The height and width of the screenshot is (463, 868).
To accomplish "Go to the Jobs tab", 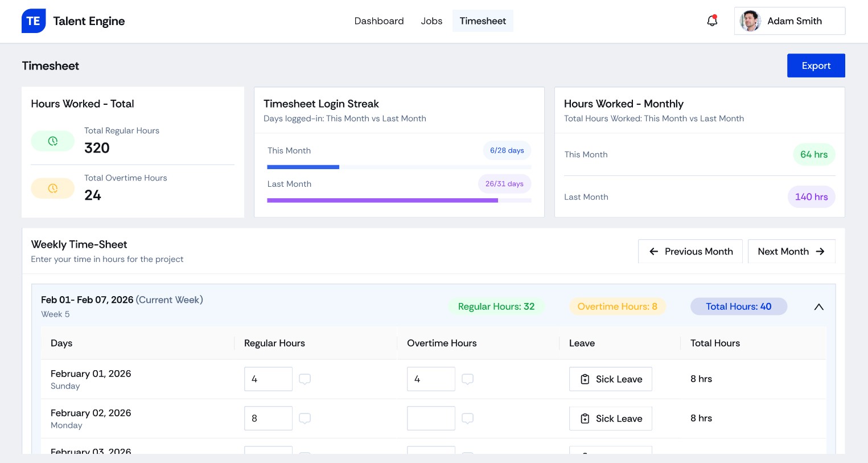I will point(431,21).
